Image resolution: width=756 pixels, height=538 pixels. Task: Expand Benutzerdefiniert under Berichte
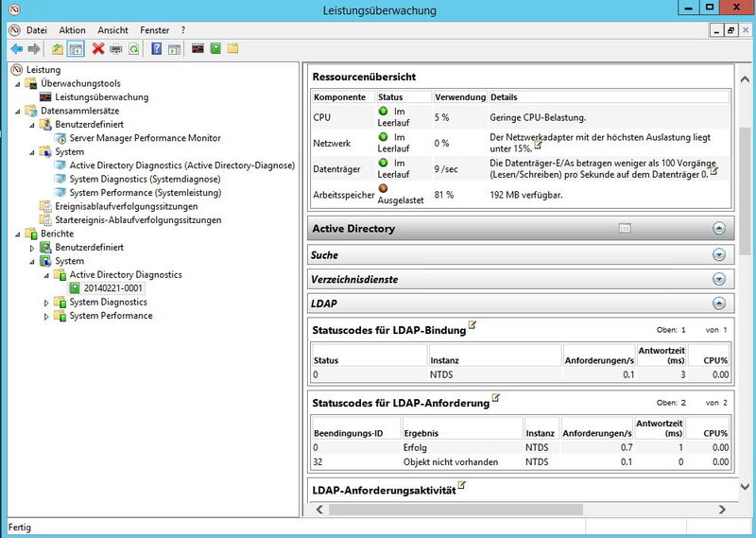pos(32,248)
